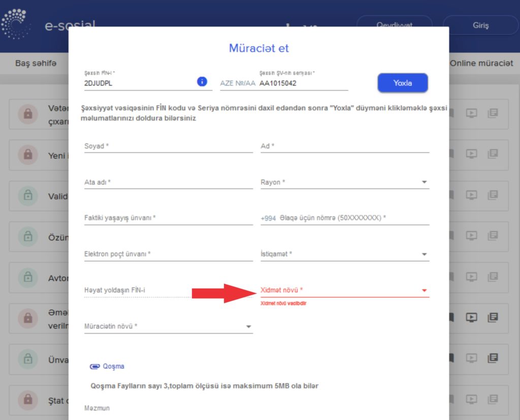The height and width of the screenshot is (420, 520).
Task: Click the red lock icon in Yeni row
Action: coord(28,154)
